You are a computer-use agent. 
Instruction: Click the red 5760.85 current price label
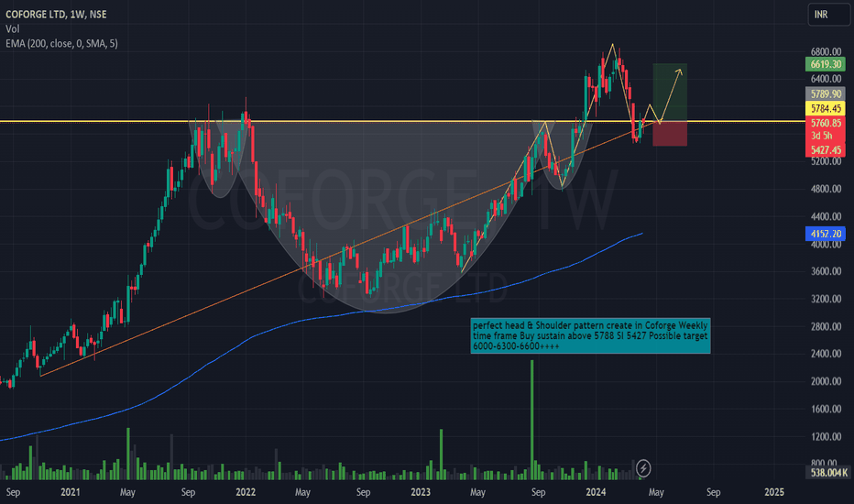825,123
